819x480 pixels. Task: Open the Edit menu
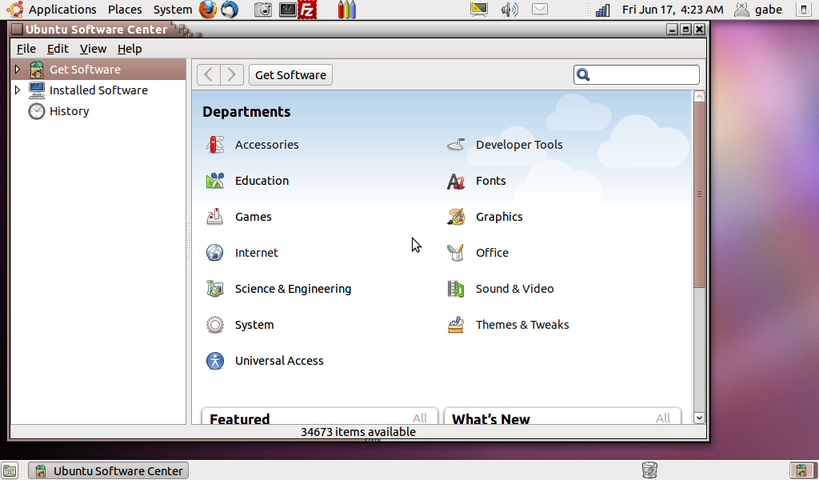(57, 49)
